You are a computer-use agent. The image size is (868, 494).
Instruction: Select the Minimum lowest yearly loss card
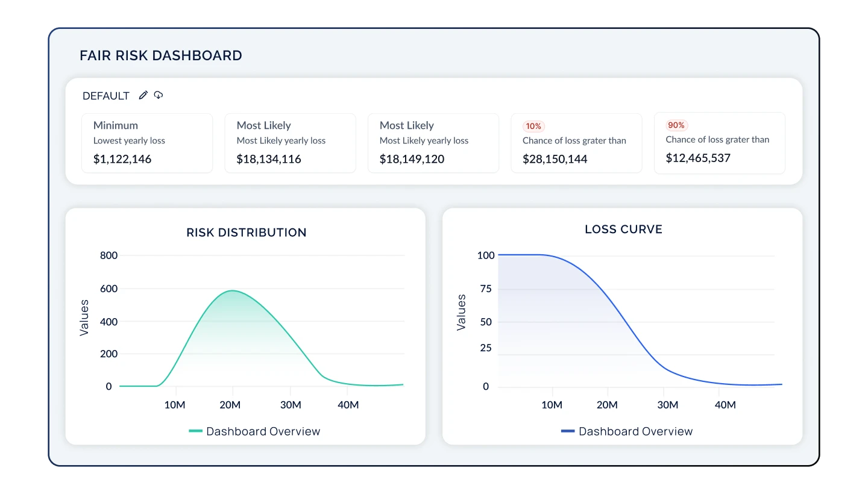click(x=147, y=143)
